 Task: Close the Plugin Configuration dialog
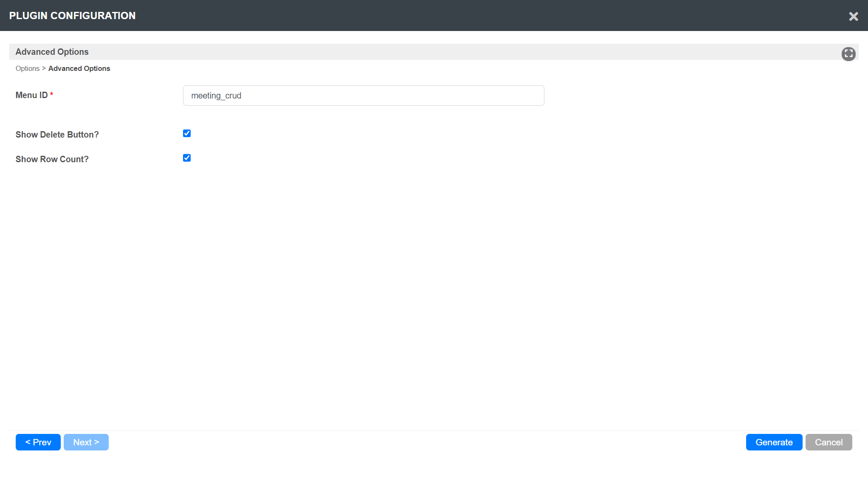point(853,16)
